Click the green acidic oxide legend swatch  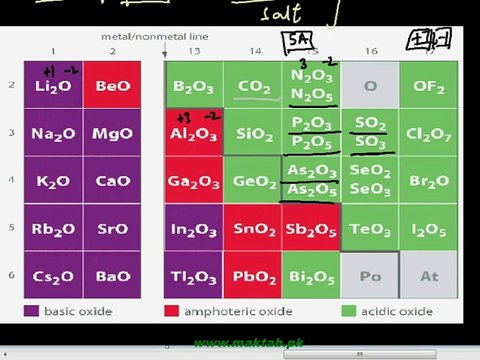click(349, 311)
